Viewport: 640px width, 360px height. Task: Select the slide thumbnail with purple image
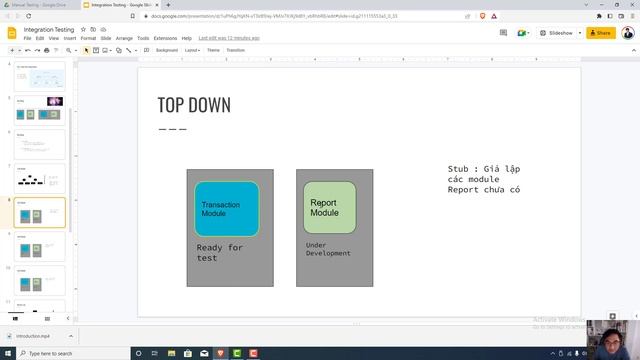(40, 111)
